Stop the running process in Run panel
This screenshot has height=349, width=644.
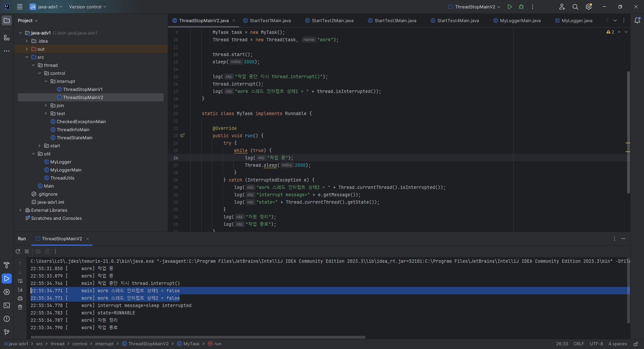[x=27, y=251]
